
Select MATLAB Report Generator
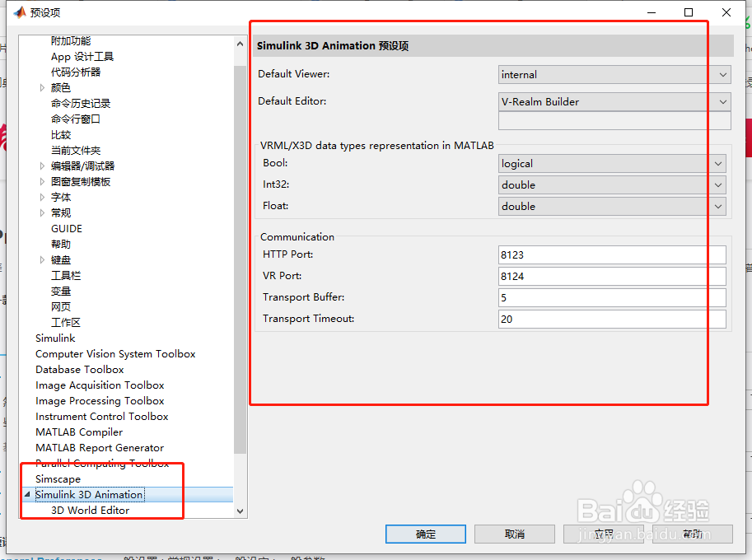point(100,448)
